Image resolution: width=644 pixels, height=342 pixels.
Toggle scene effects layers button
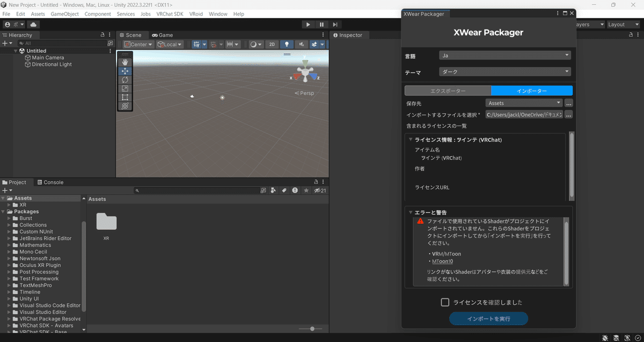(314, 44)
